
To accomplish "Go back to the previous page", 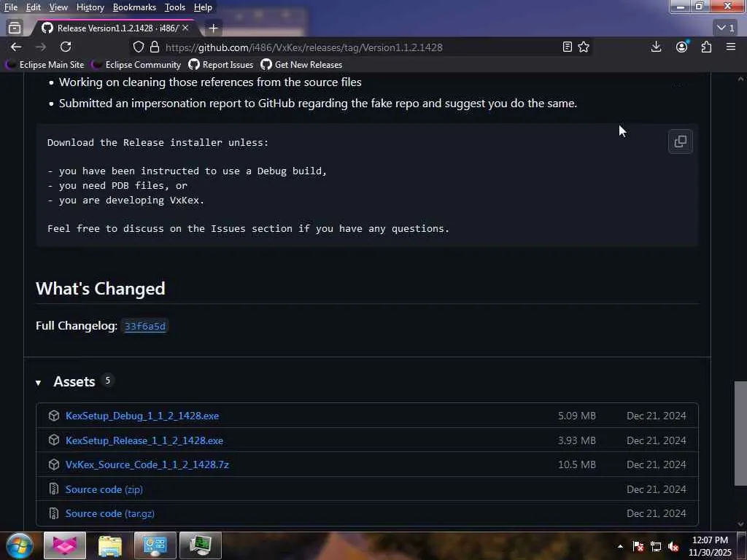I will (16, 47).
